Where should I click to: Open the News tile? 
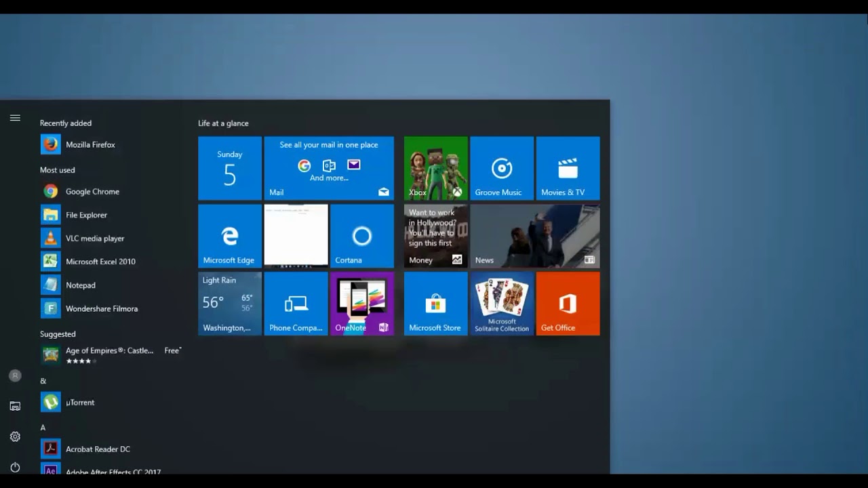[x=535, y=236]
